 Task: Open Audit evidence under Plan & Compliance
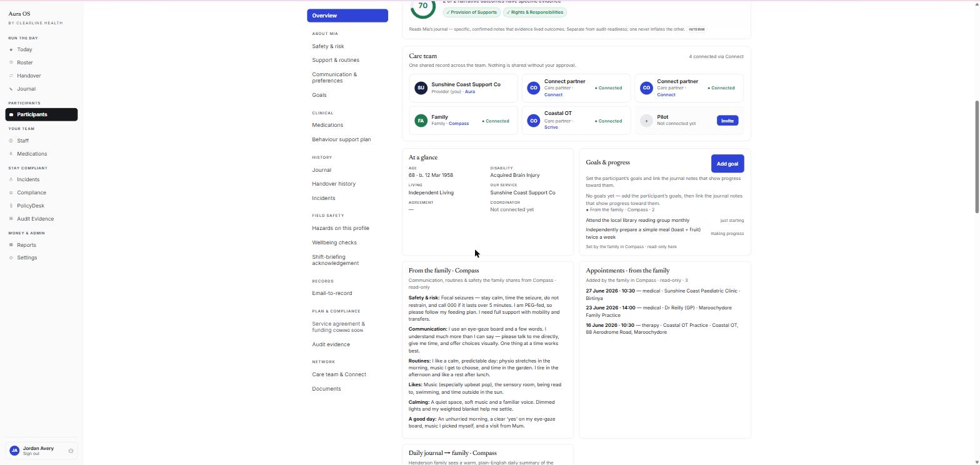(x=331, y=344)
